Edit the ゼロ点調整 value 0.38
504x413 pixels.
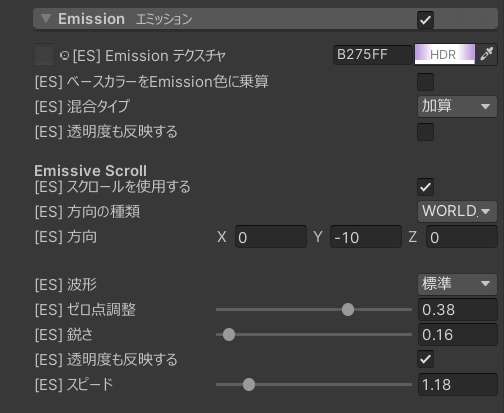(458, 310)
